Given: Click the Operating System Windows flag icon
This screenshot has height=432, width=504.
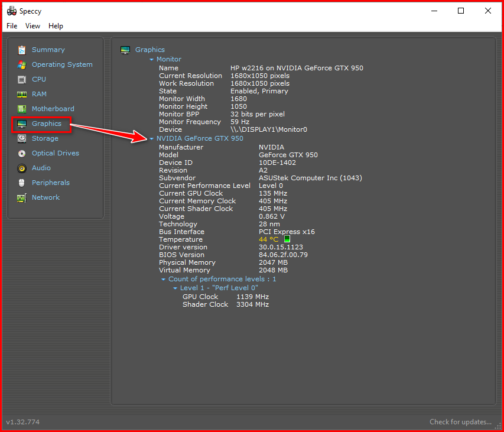Looking at the screenshot, I should (x=21, y=64).
